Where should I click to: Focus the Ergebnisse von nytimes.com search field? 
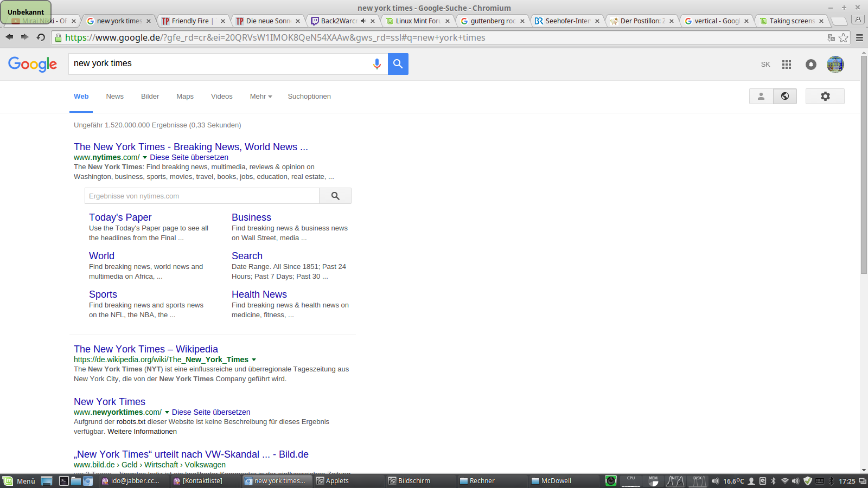[202, 196]
